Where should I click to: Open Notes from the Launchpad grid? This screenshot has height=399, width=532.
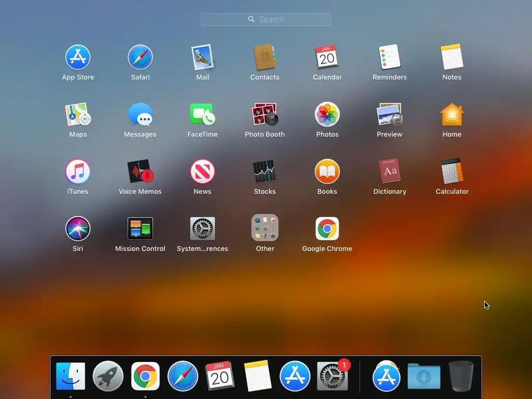pyautogui.click(x=452, y=57)
